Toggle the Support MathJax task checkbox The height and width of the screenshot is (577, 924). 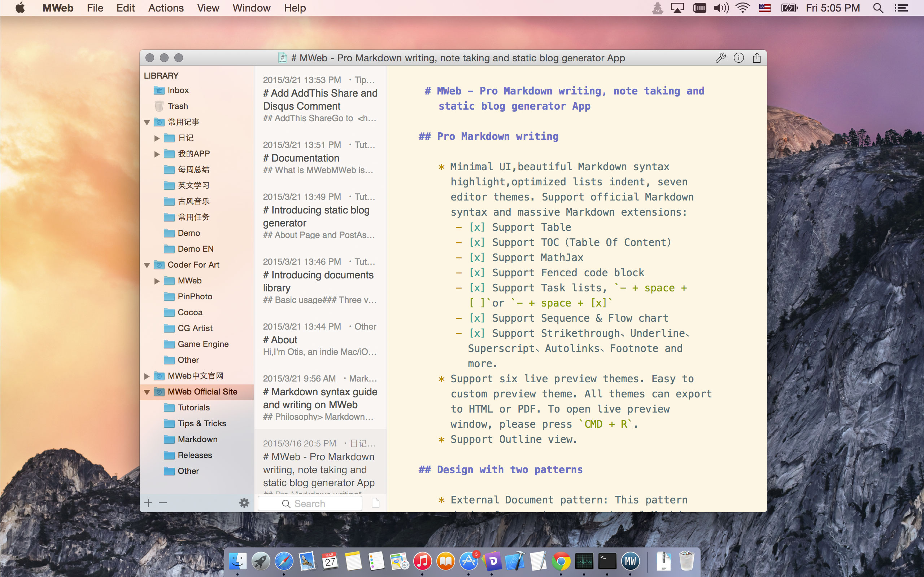click(x=477, y=257)
